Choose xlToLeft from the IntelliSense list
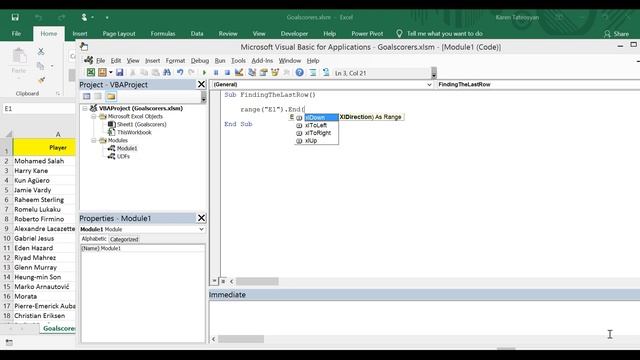640x360 pixels. pyautogui.click(x=316, y=125)
